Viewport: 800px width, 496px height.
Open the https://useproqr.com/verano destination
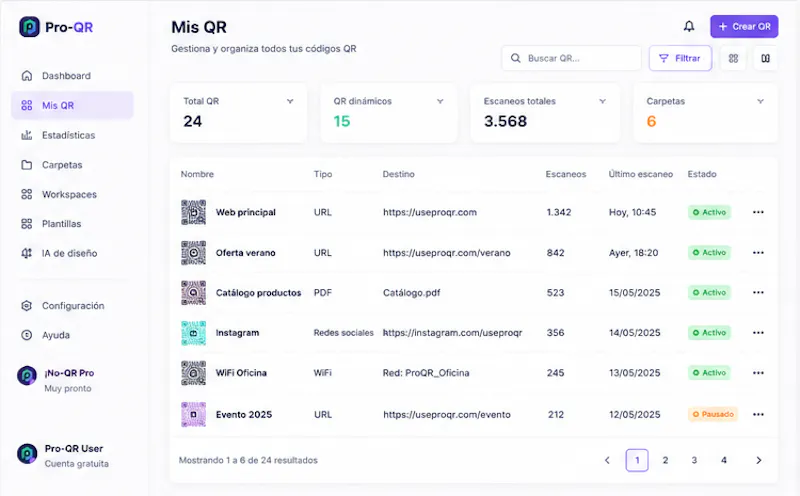pyautogui.click(x=446, y=253)
